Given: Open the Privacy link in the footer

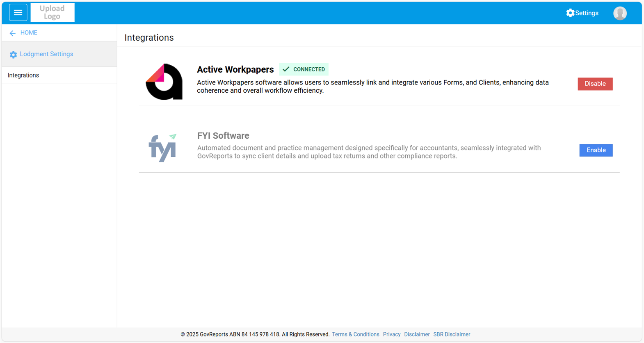Looking at the screenshot, I should point(392,334).
